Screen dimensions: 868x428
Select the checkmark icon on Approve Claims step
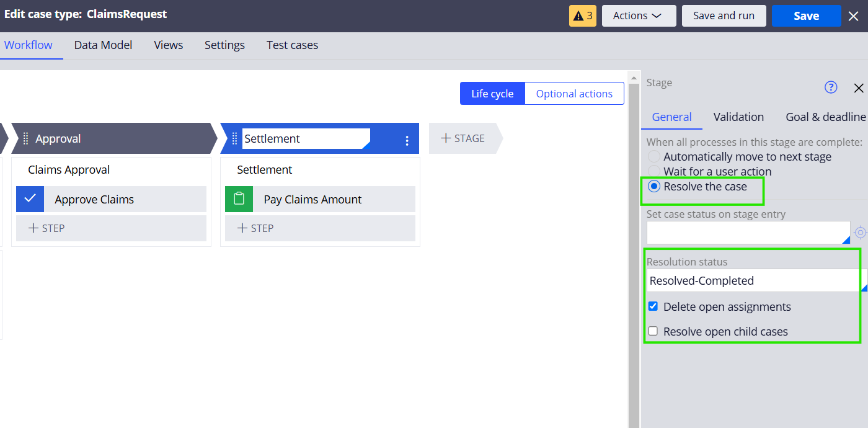point(30,199)
